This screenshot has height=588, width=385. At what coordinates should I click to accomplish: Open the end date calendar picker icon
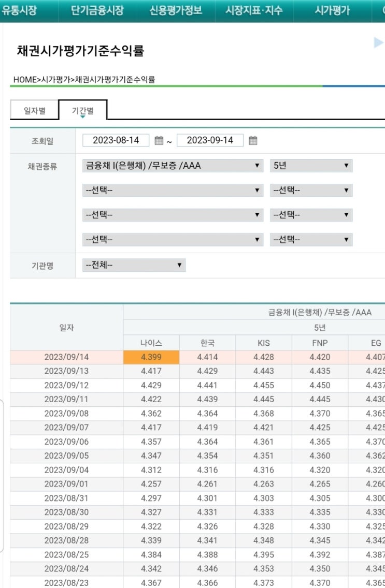coord(253,141)
